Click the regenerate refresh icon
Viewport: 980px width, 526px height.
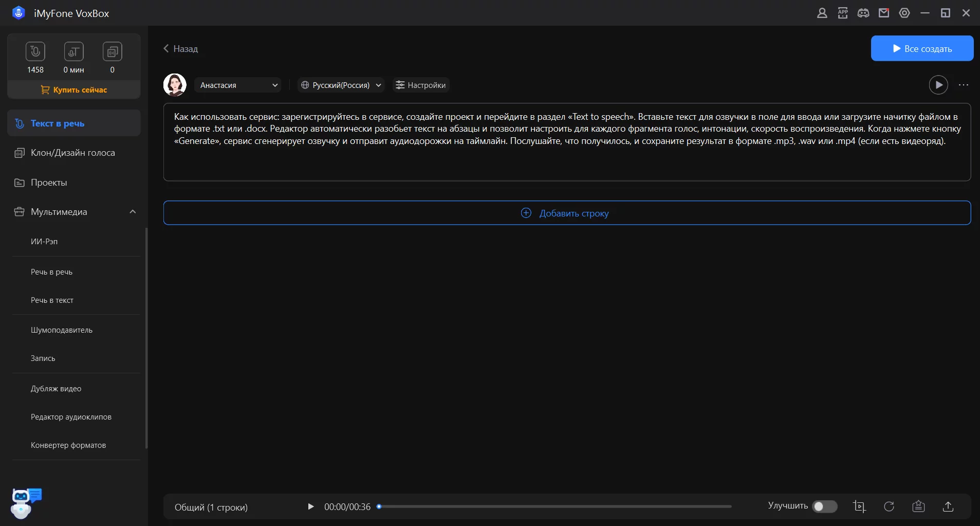click(x=889, y=507)
